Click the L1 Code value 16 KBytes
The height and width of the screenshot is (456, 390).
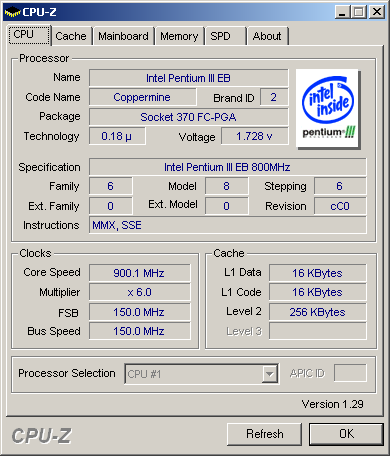pos(318,292)
